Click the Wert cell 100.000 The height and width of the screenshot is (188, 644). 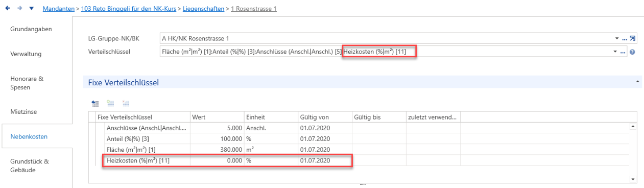click(217, 138)
